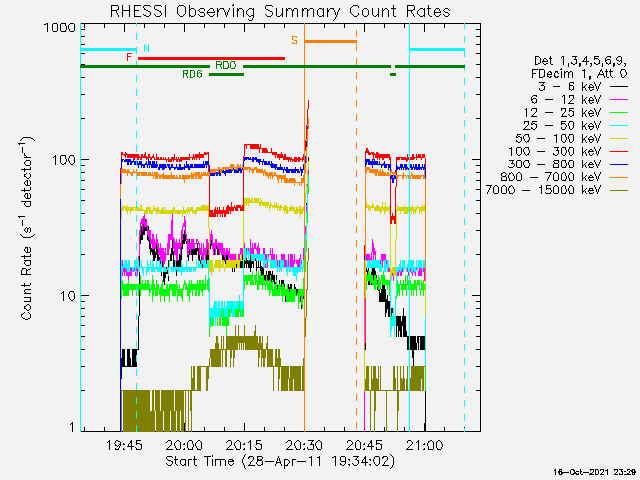The height and width of the screenshot is (480, 640).
Task: Click the cyan night bar at right
Action: click(437, 50)
